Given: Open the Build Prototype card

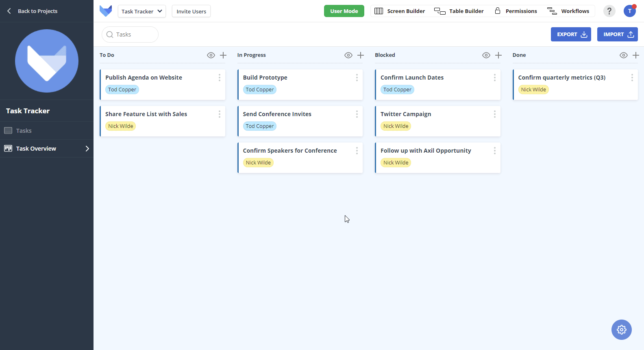Looking at the screenshot, I should tap(300, 84).
